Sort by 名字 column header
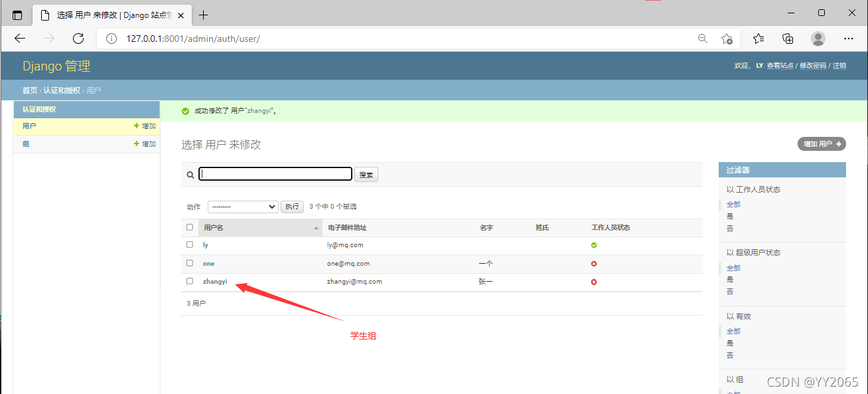 [x=486, y=228]
